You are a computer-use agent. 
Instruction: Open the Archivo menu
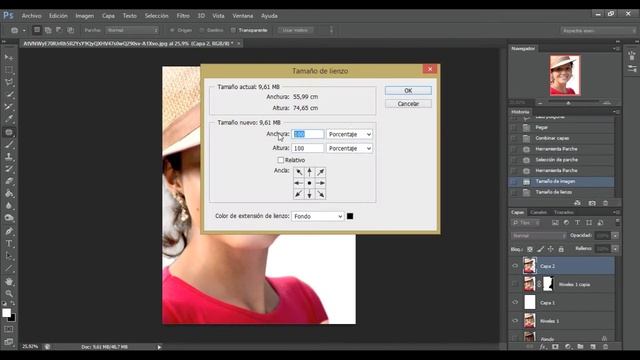coord(31,16)
